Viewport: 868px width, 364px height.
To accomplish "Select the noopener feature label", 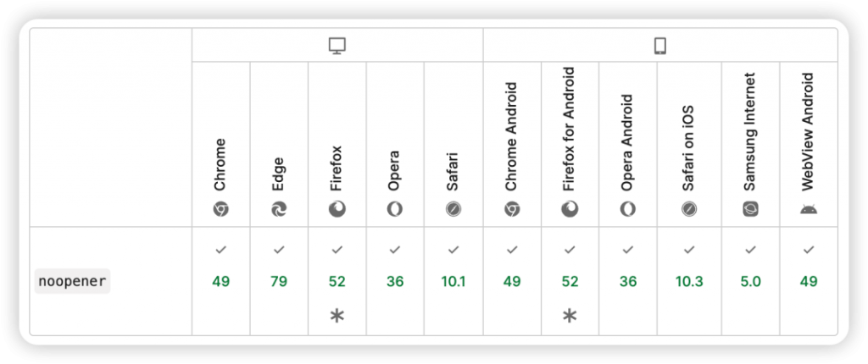I will (x=73, y=281).
